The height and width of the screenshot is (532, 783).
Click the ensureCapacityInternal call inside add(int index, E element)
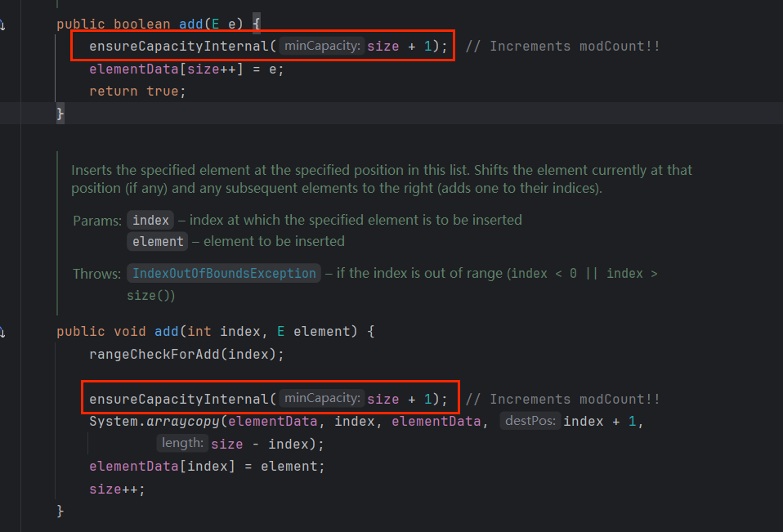click(180, 400)
